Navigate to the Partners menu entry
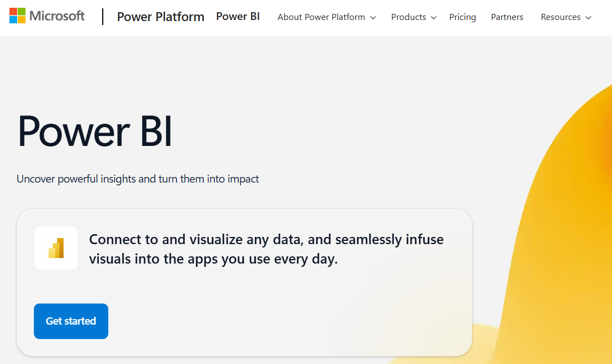The height and width of the screenshot is (364, 612). (x=506, y=17)
